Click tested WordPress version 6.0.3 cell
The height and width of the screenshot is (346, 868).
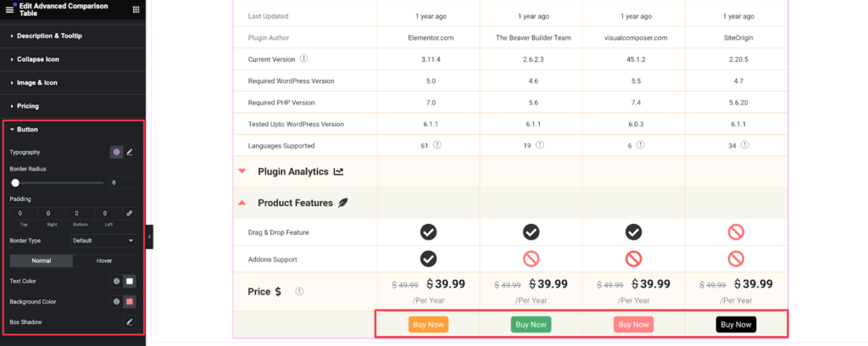click(x=636, y=124)
